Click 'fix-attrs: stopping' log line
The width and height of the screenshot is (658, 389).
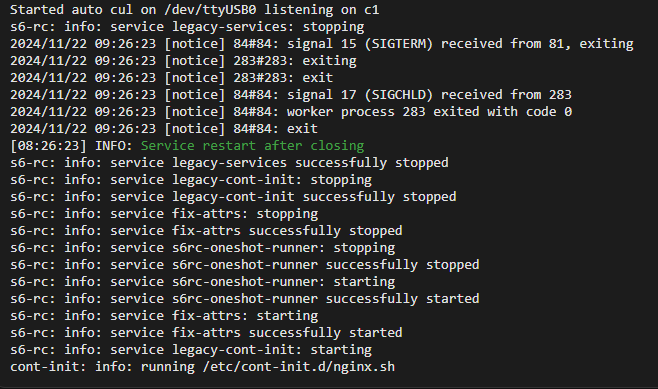[x=164, y=214]
